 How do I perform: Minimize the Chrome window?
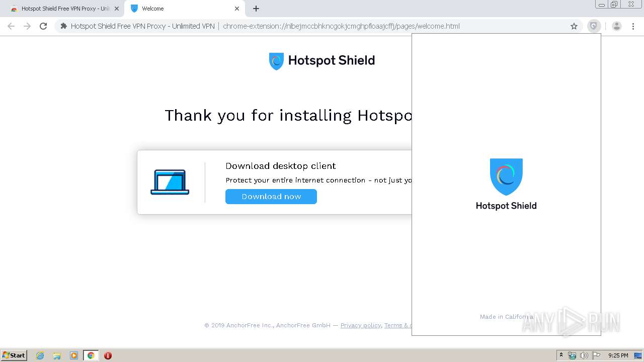[x=602, y=5]
